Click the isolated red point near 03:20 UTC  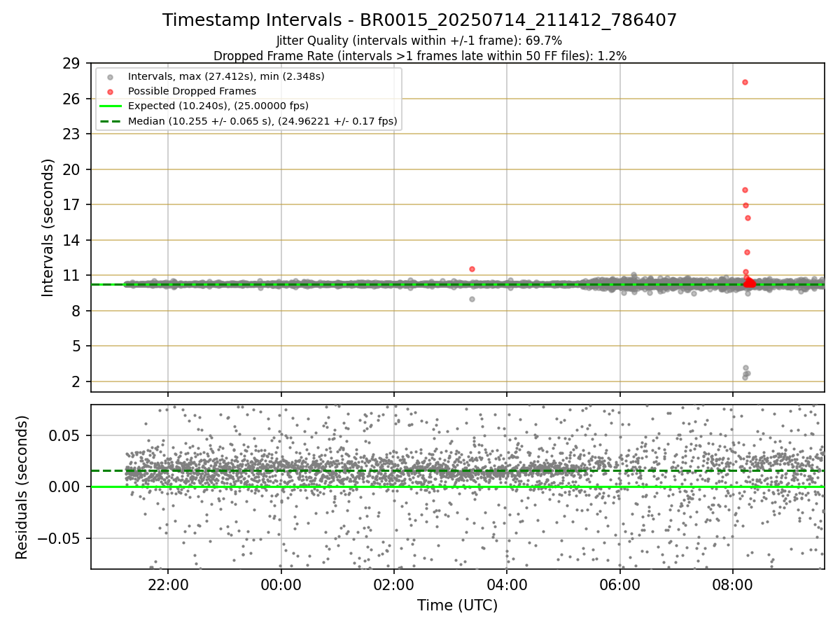472,269
